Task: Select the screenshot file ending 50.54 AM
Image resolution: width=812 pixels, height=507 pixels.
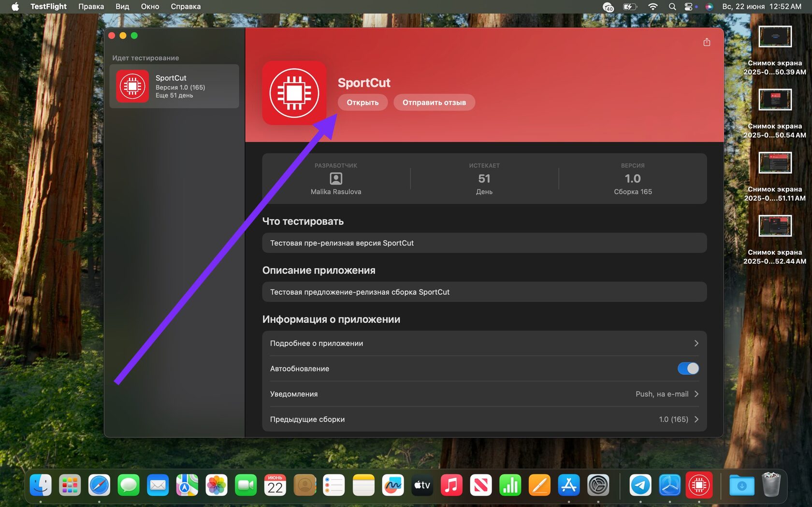Action: point(775,114)
